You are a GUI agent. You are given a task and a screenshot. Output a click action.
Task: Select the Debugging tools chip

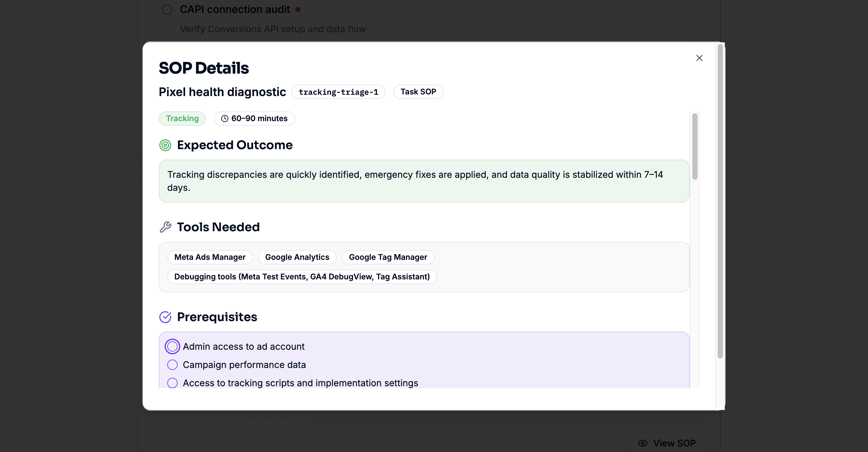[302, 276]
